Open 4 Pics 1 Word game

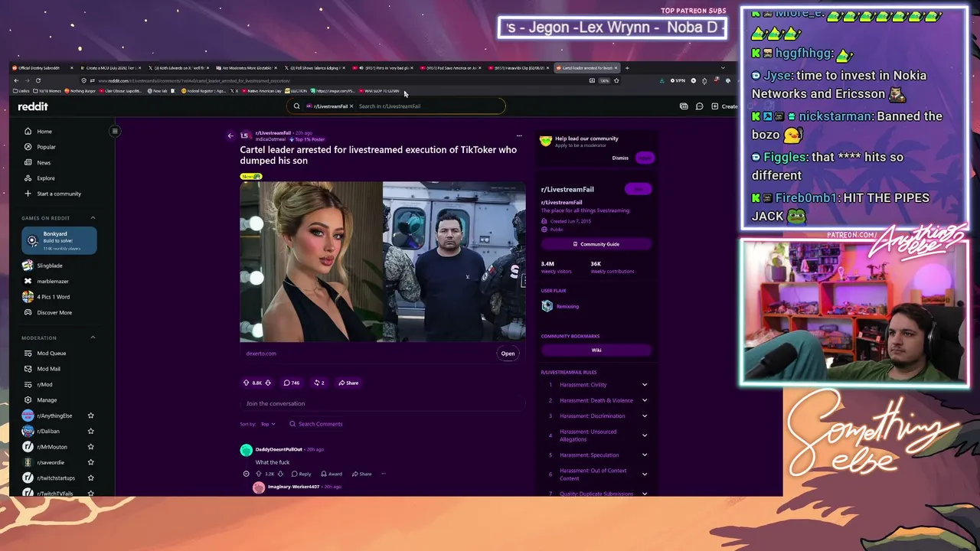53,297
